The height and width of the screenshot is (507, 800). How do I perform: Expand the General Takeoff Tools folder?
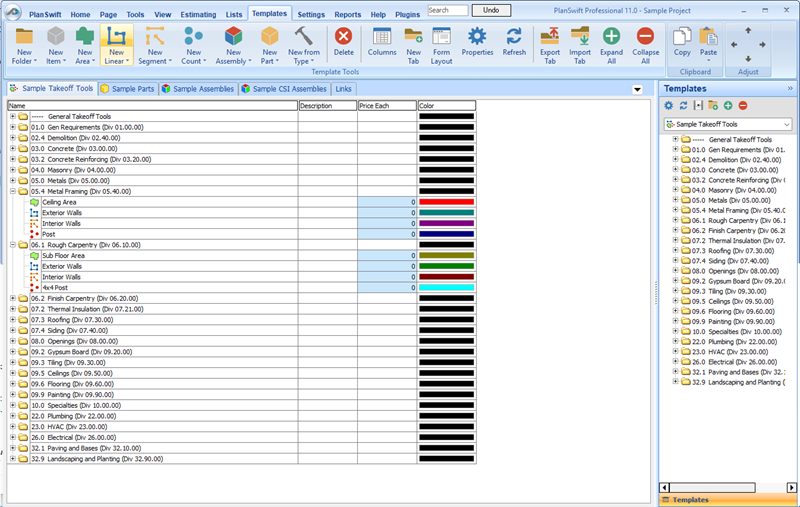pyautogui.click(x=13, y=116)
